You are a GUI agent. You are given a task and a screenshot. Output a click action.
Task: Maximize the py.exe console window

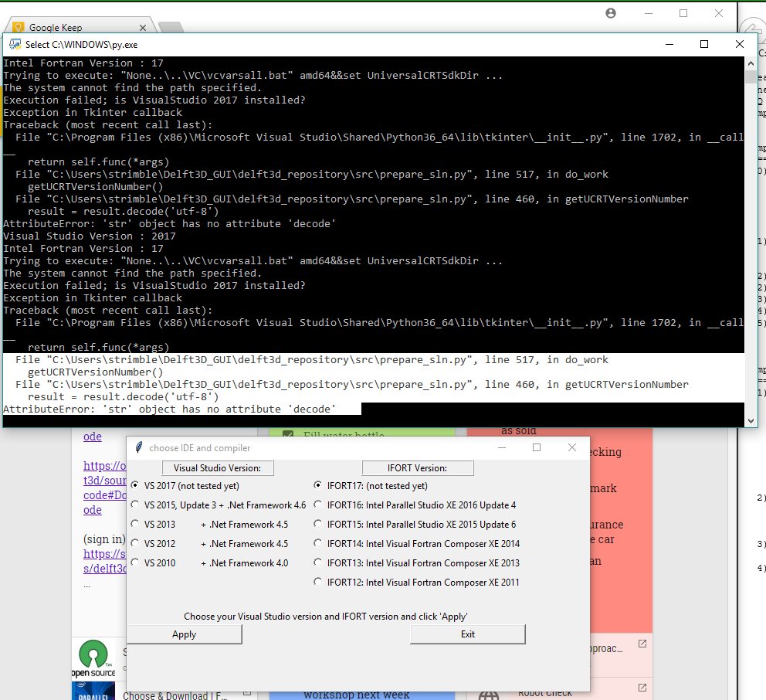click(704, 45)
